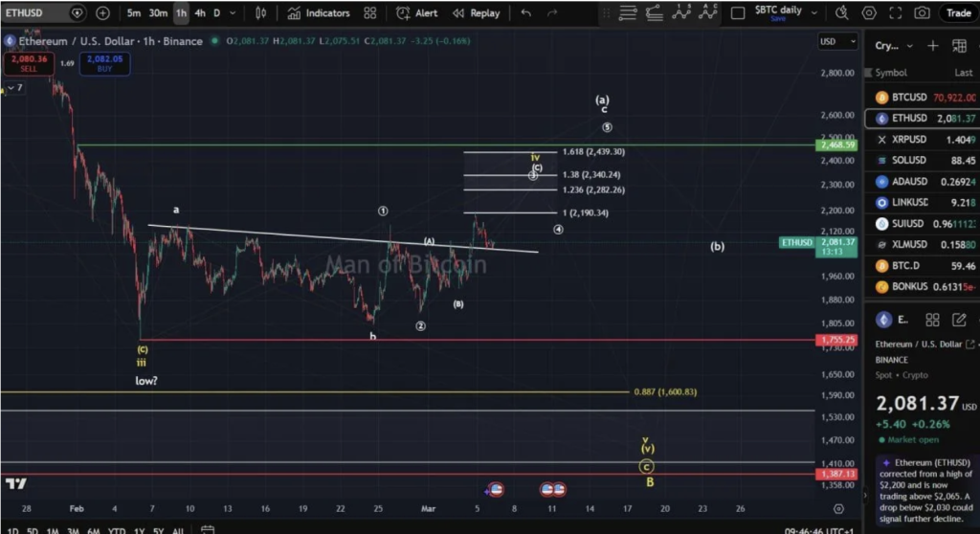Screen dimensions: 980x534
Task: Open Ethereum / U.S. Dollar external link
Action: pos(970,344)
